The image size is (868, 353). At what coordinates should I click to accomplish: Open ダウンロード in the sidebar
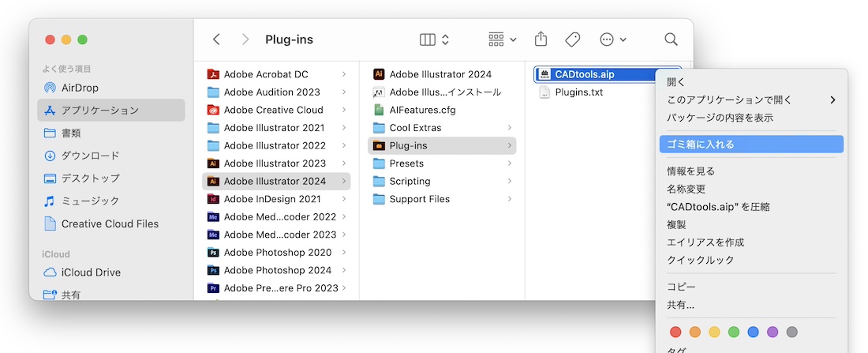[x=90, y=156]
